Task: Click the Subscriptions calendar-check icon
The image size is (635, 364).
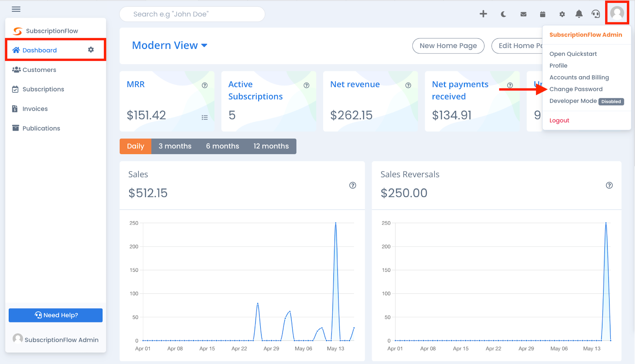Action: point(15,89)
